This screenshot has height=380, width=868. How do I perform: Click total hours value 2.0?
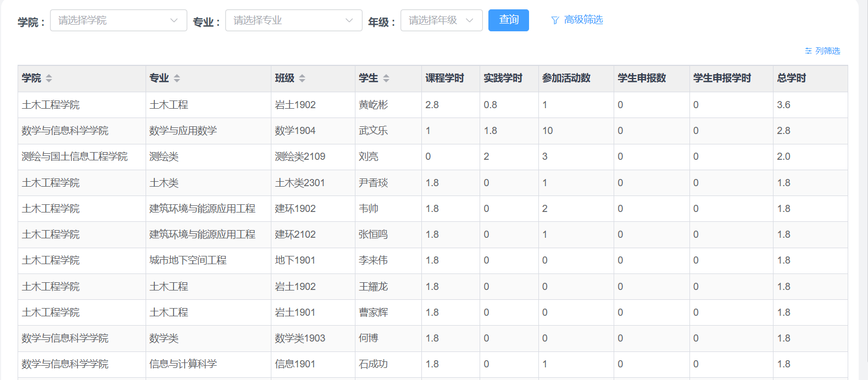tap(783, 157)
